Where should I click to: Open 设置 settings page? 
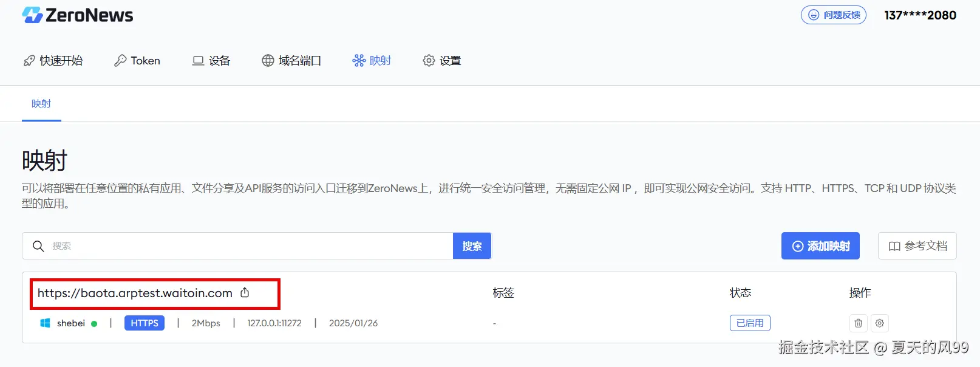point(442,61)
